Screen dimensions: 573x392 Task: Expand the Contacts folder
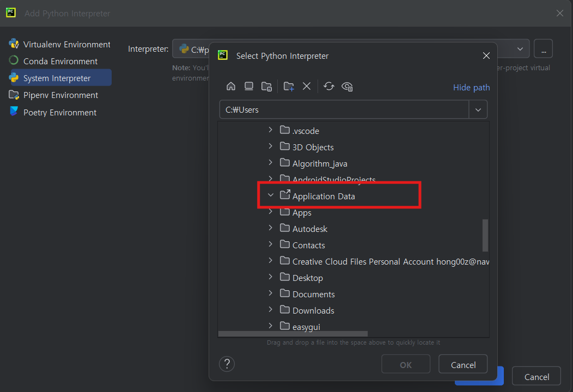270,244
